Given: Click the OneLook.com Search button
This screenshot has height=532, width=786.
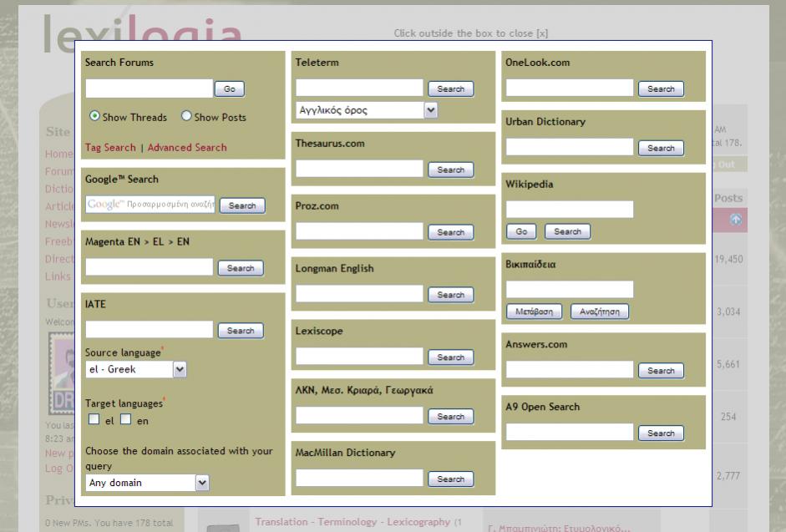Looking at the screenshot, I should pyautogui.click(x=661, y=89).
